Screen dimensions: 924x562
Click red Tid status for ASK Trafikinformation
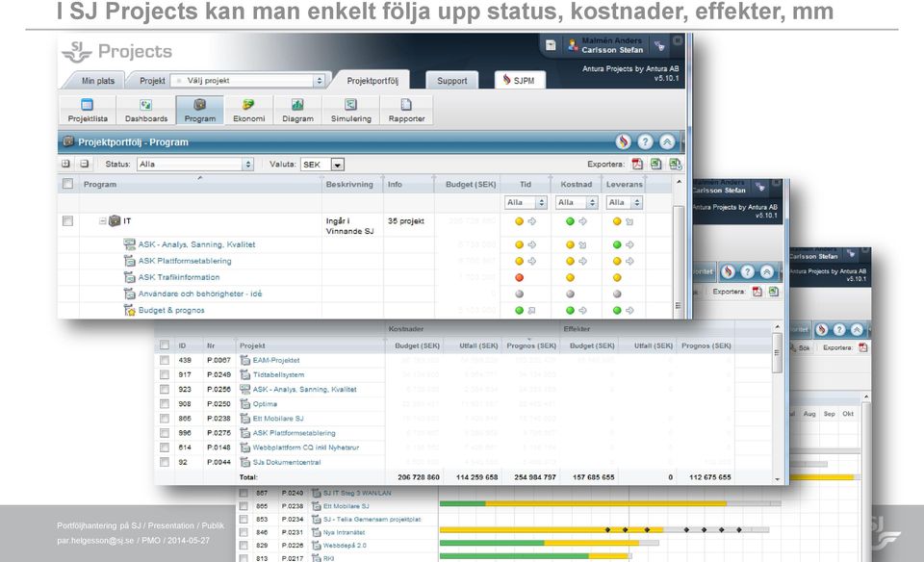pos(519,277)
